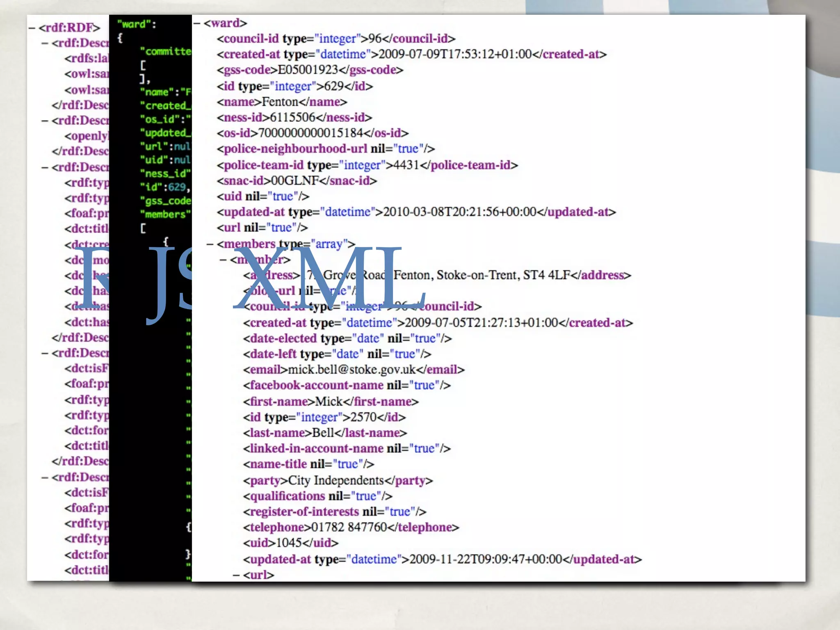Select the "id":629 line in JSON panel

pyautogui.click(x=165, y=187)
